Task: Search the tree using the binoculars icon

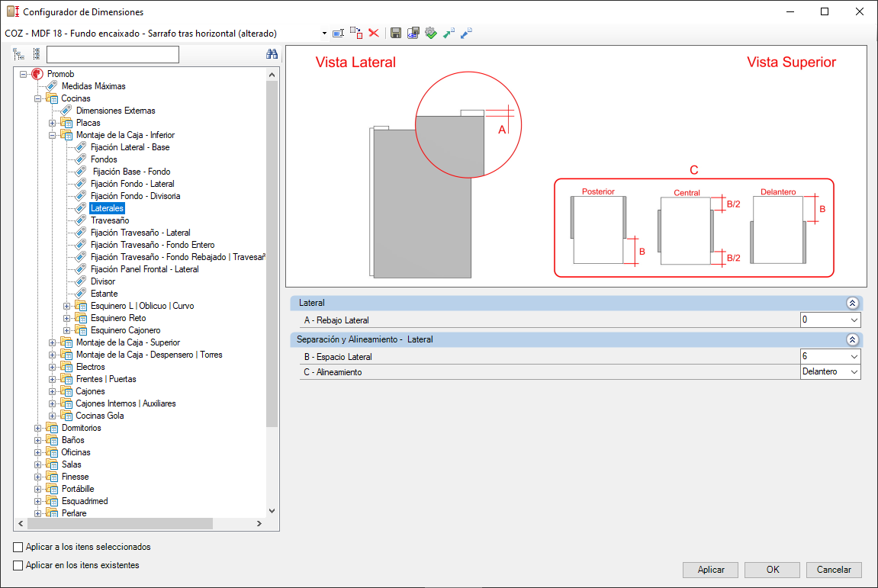Action: point(272,53)
